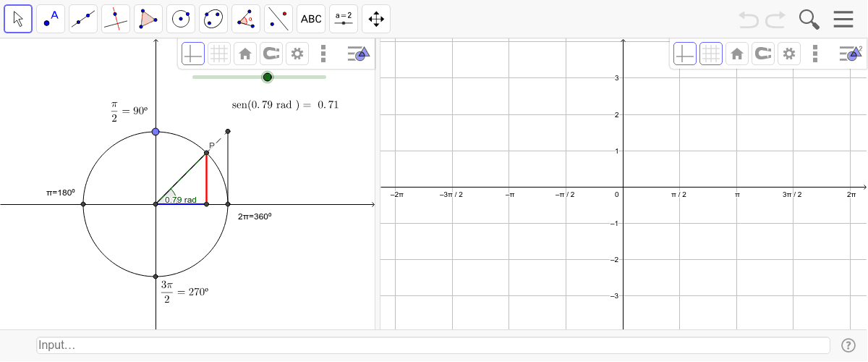Viewport: 868px width, 362px height.
Task: Click the sen(0.79 rad) = 0.71 text
Action: click(285, 105)
